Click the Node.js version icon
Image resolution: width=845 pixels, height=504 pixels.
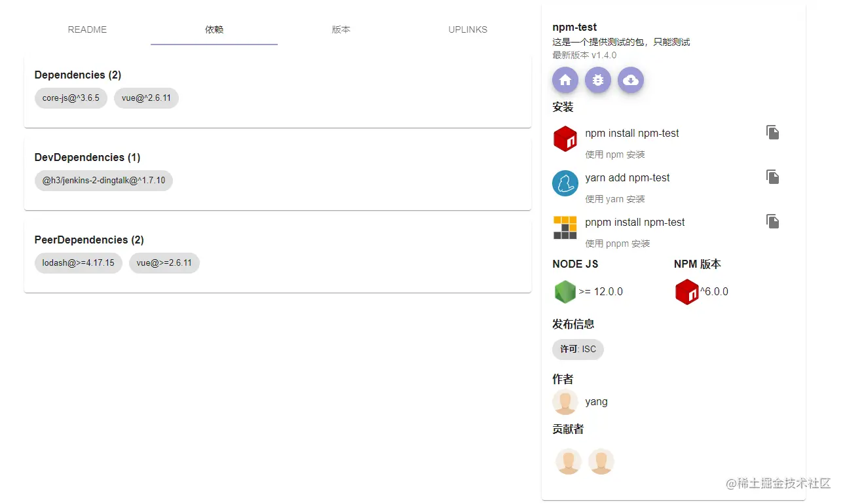(x=564, y=291)
